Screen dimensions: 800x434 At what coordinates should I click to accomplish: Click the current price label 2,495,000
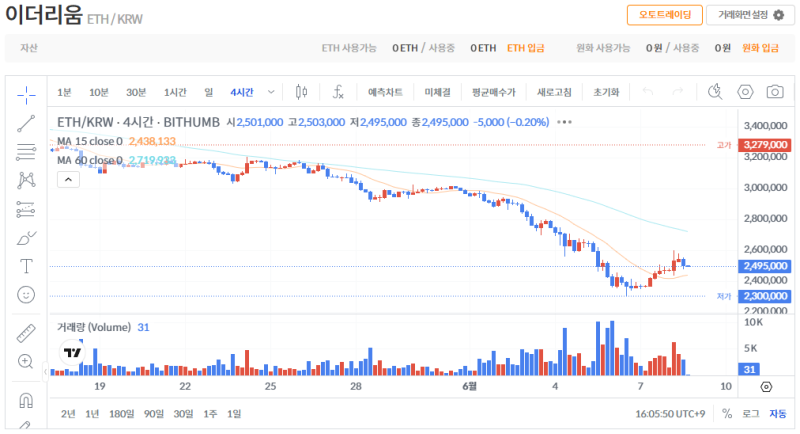tap(764, 266)
